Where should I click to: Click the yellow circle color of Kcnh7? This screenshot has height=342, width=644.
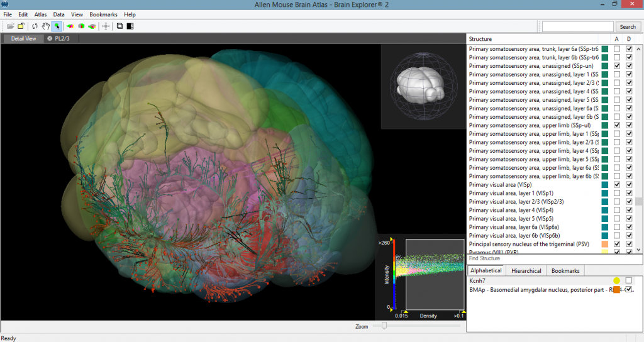(x=616, y=281)
